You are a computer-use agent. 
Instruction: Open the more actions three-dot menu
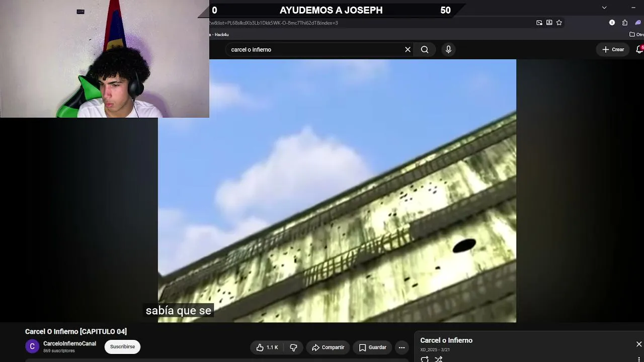401,347
